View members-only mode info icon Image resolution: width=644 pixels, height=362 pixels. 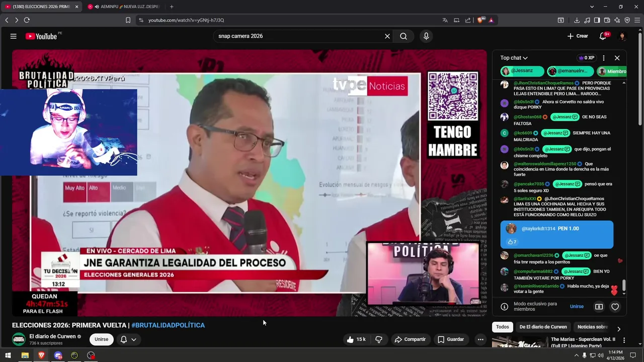point(505,307)
